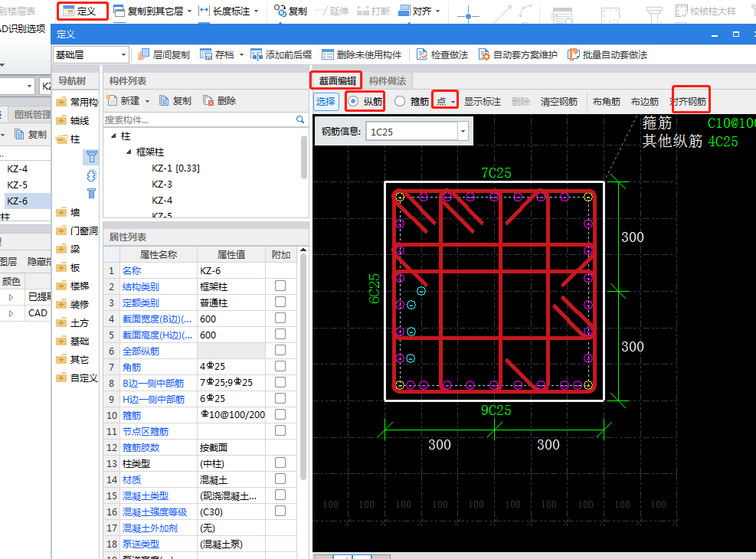Collapse the 框架柱 tree node

129,152
